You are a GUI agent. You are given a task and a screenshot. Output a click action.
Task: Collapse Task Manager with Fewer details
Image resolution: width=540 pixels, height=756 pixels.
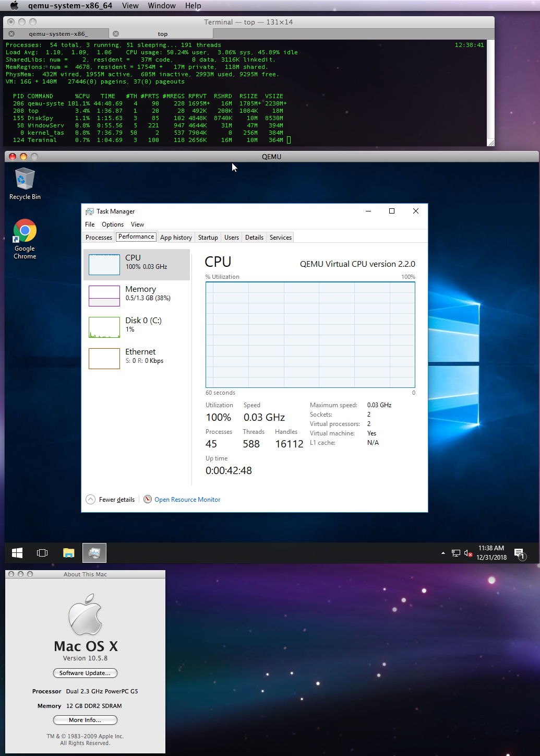point(111,500)
